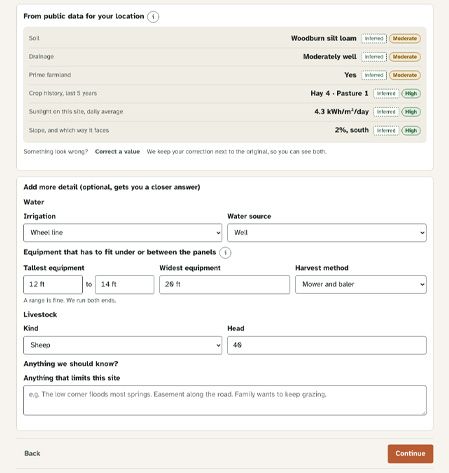Click the A range is fine hint text
The width and height of the screenshot is (449, 473).
pos(70,301)
